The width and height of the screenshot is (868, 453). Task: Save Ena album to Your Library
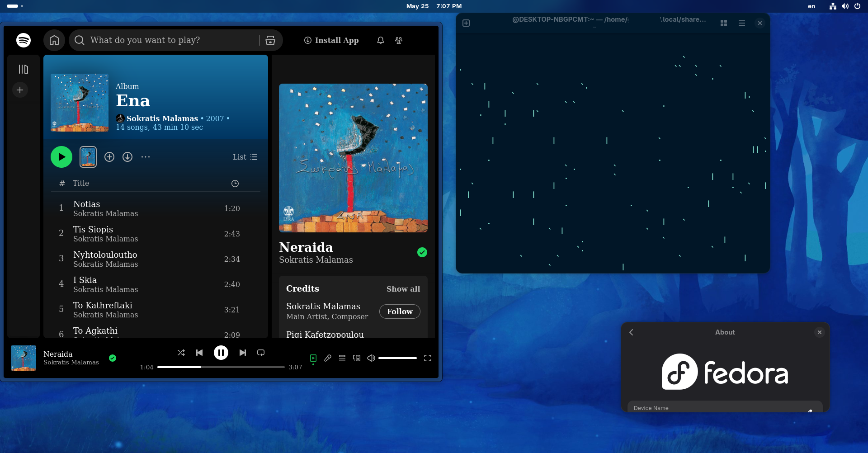point(109,157)
